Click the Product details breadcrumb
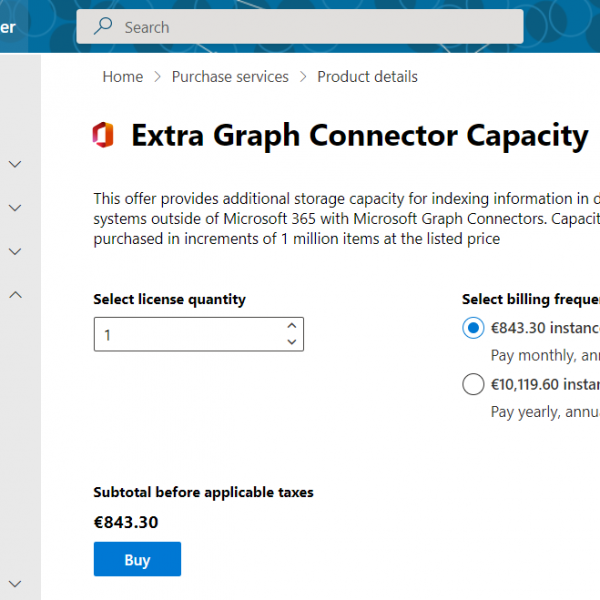 [x=367, y=77]
